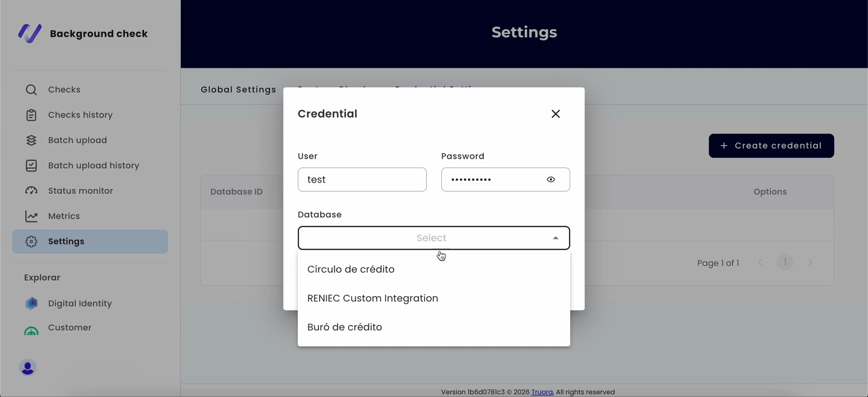Click the Settings gear icon

pyautogui.click(x=31, y=242)
